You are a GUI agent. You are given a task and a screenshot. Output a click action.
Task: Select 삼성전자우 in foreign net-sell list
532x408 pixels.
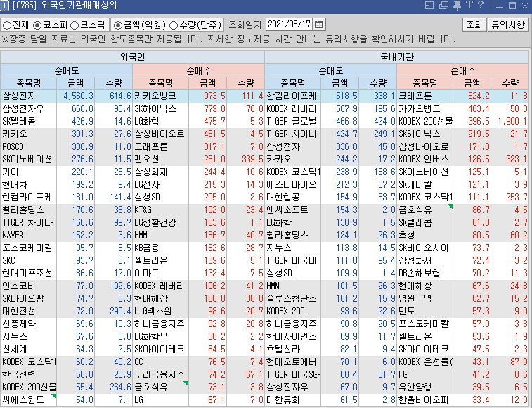pyautogui.click(x=23, y=109)
